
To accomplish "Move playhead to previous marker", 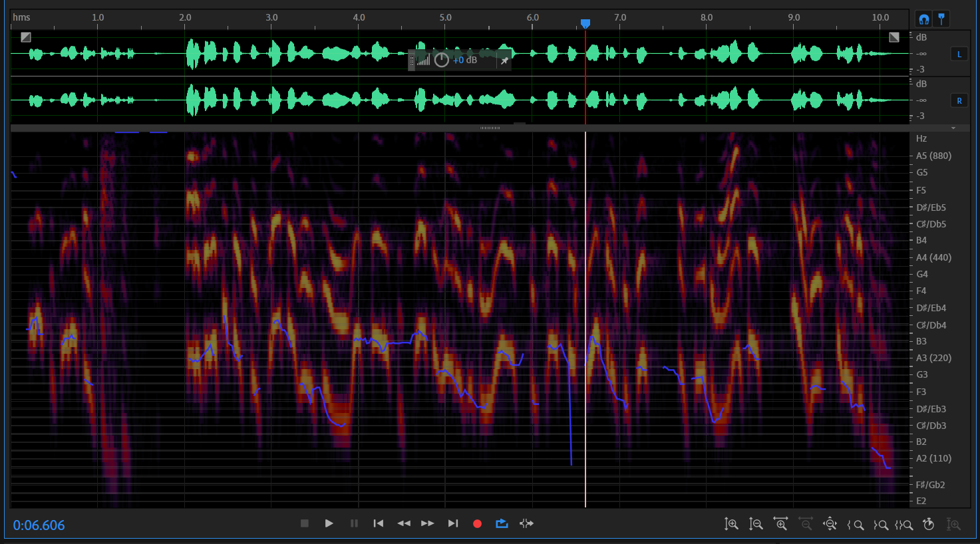I will pyautogui.click(x=379, y=523).
